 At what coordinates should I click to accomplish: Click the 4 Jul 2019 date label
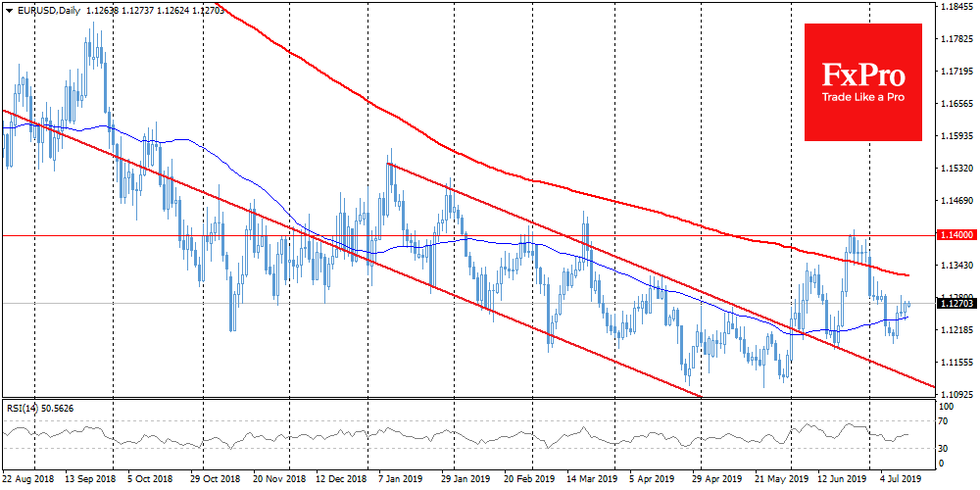(899, 481)
